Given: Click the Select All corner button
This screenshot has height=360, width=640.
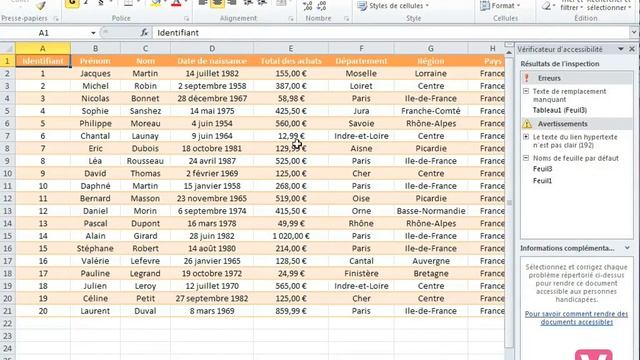Looking at the screenshot, I should pos(7,49).
